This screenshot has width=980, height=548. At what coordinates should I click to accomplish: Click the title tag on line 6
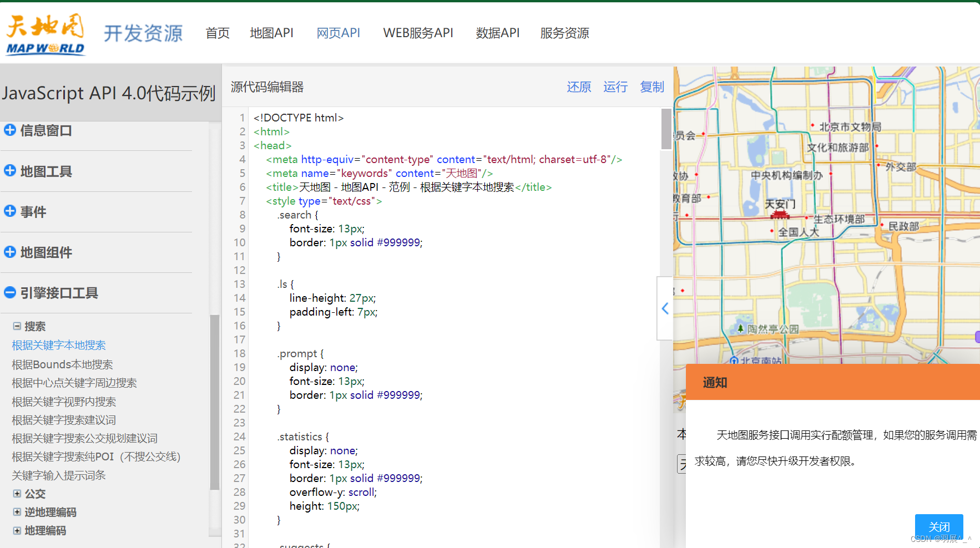tap(408, 187)
